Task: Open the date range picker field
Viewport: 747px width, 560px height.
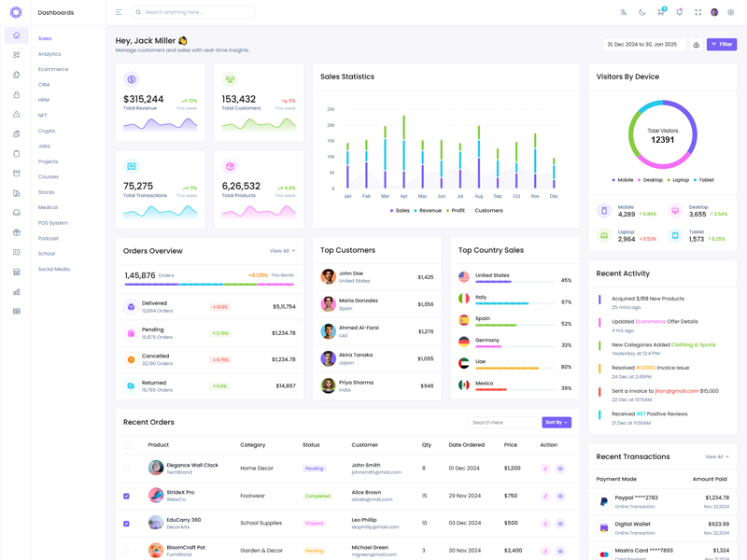Action: click(x=643, y=45)
